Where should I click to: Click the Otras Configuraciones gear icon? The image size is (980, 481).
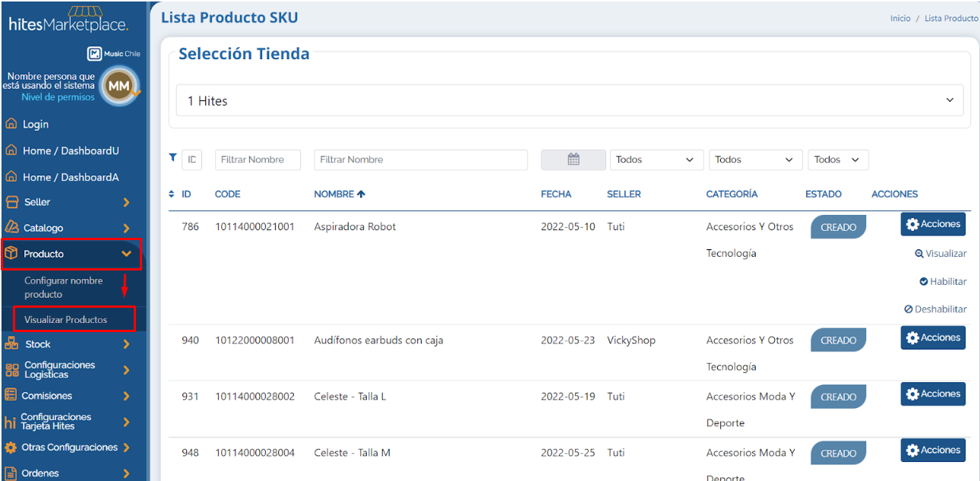11,448
